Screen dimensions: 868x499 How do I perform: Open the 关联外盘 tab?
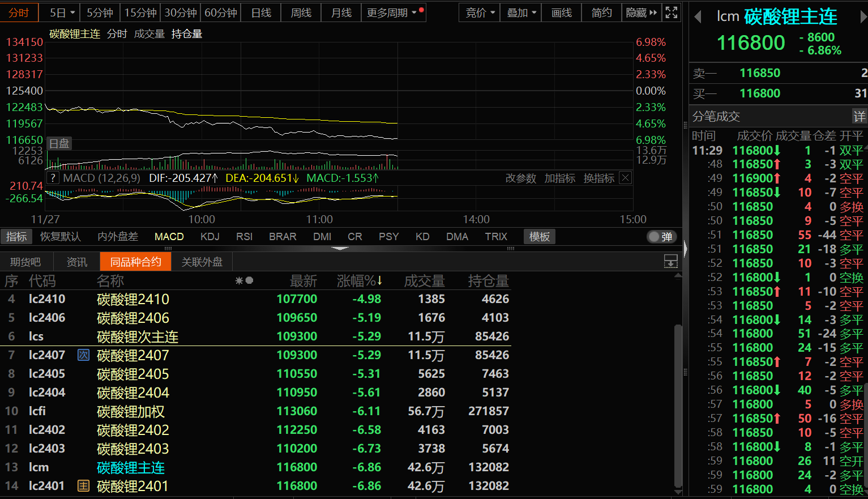202,262
